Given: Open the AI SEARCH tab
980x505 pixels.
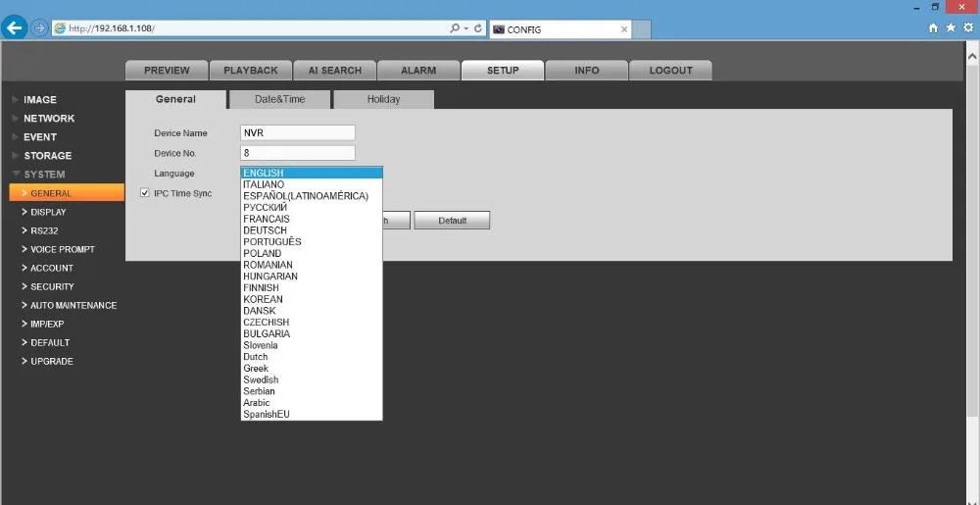Looking at the screenshot, I should [x=335, y=71].
